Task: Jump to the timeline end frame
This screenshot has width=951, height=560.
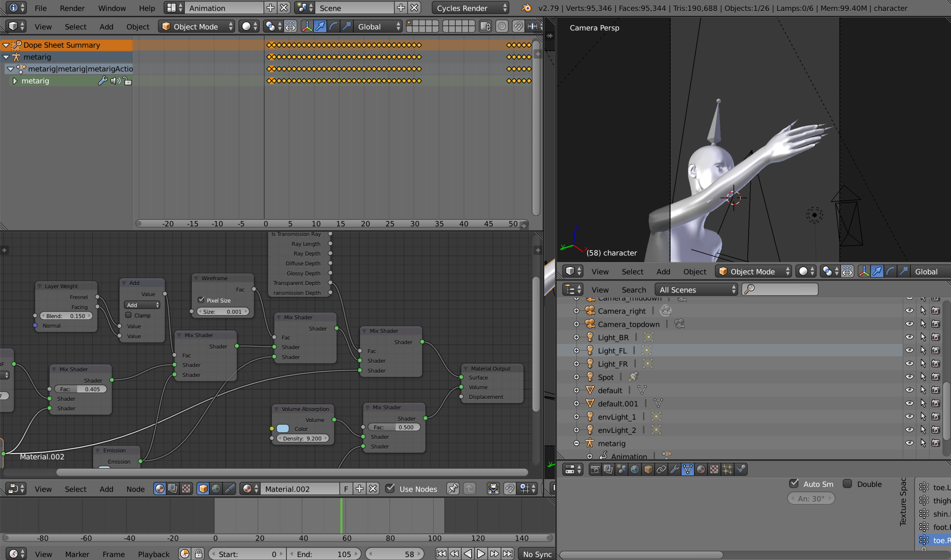Action: pyautogui.click(x=508, y=554)
